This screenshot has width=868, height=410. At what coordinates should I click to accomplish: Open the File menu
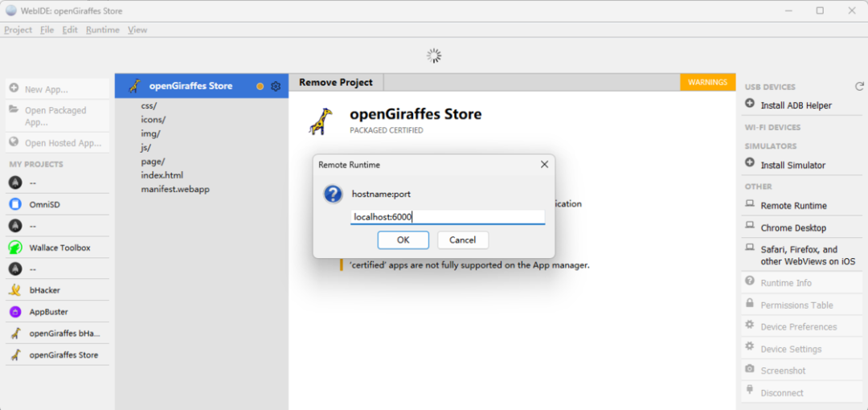tap(47, 30)
